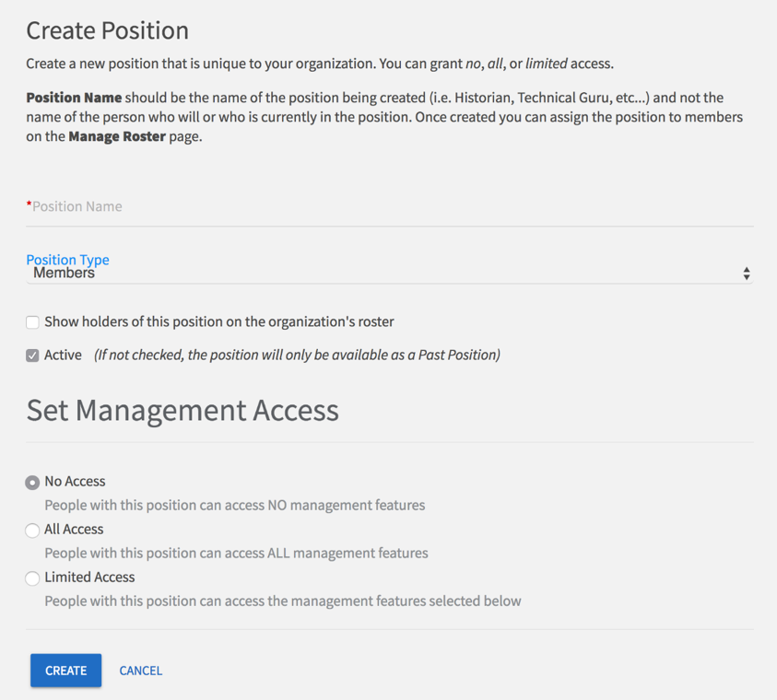Click the "Show holders of this position" label text
Viewport: 777px width, 700px height.
pyautogui.click(x=218, y=322)
